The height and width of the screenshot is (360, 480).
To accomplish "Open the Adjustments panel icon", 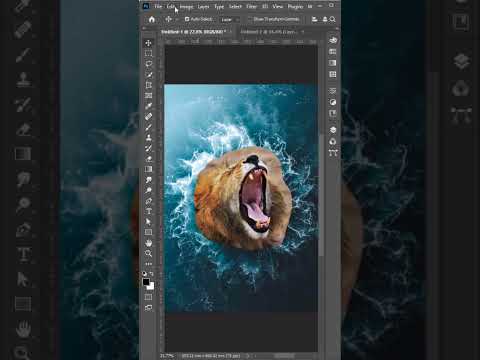I will click(333, 102).
